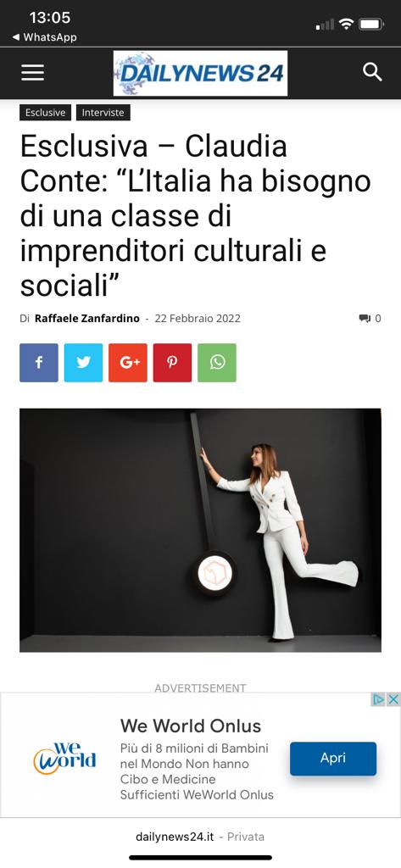The image size is (401, 868).
Task: Share article on Twitter
Action: [x=83, y=363]
